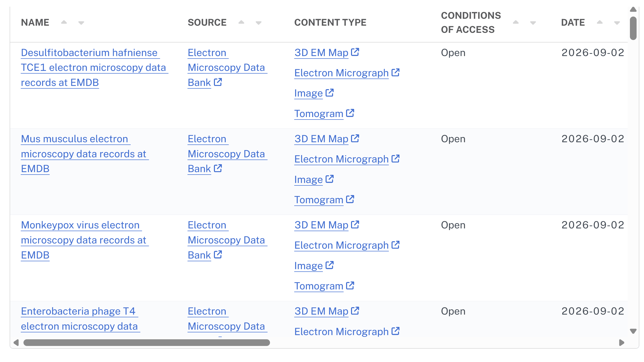Image resolution: width=644 pixels, height=362 pixels.
Task: Click vertical scrollbar up arrow
Action: click(633, 9)
